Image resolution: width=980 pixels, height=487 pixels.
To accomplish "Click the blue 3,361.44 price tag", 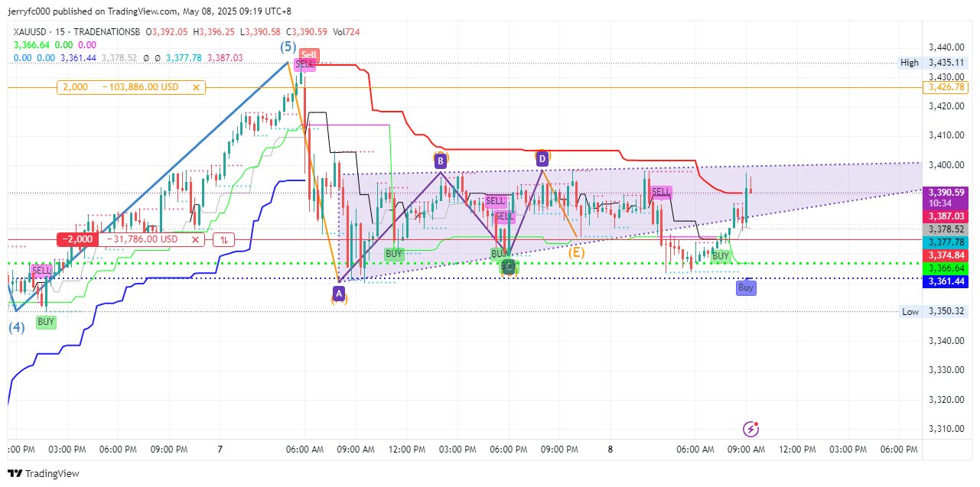I will pyautogui.click(x=945, y=281).
